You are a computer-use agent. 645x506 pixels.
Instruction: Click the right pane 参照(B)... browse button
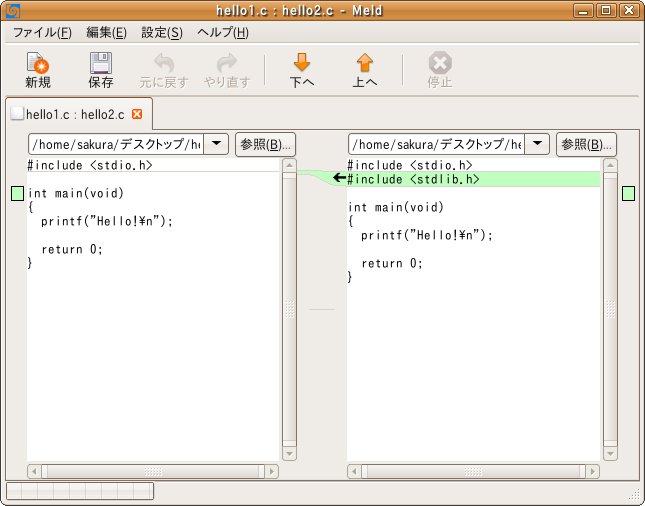tap(585, 144)
